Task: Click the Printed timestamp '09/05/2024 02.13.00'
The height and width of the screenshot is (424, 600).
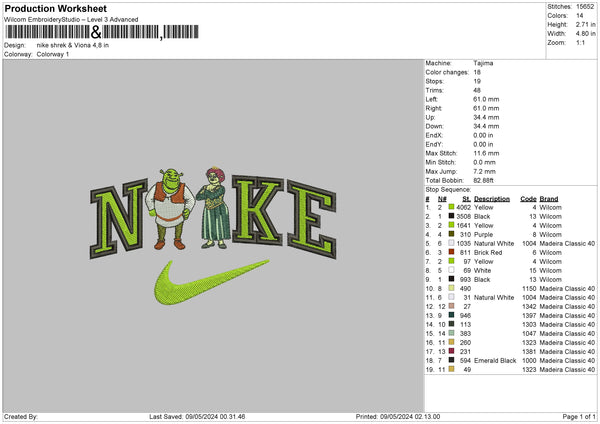Action: [410, 416]
